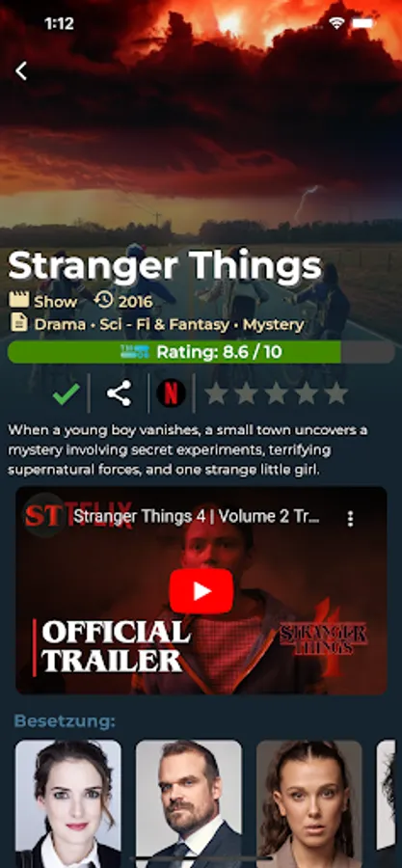Viewport: 402px width, 868px height.
Task: Open the first cast member's photo
Action: (68, 803)
